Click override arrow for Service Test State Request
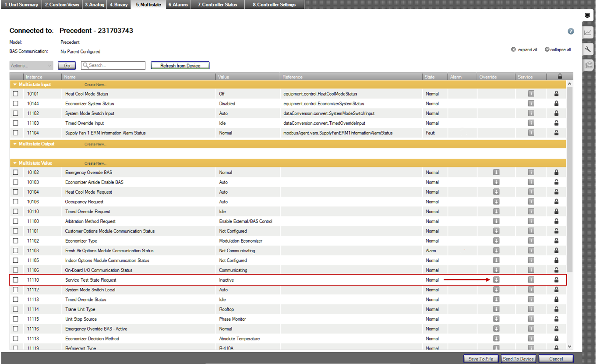596x364 pixels. 496,280
